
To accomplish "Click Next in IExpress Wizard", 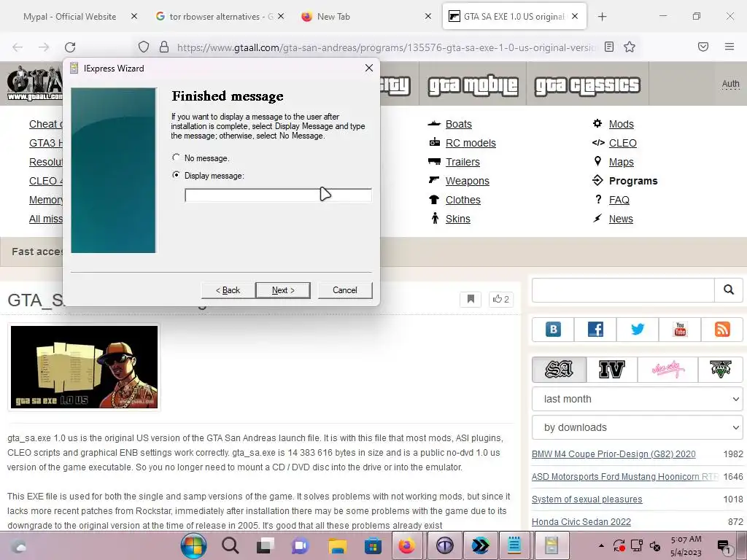I will pyautogui.click(x=283, y=290).
